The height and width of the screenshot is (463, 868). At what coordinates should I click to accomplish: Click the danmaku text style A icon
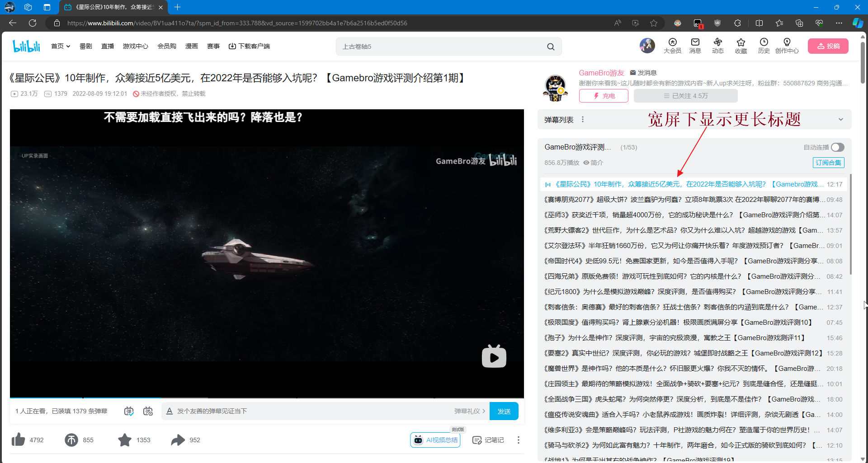[x=170, y=411]
